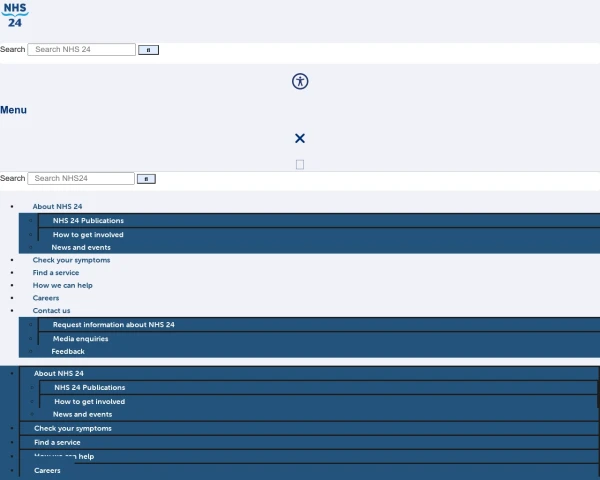Select 'Careers' in the light menu
Viewport: 600px width, 480px height.
[x=46, y=298]
